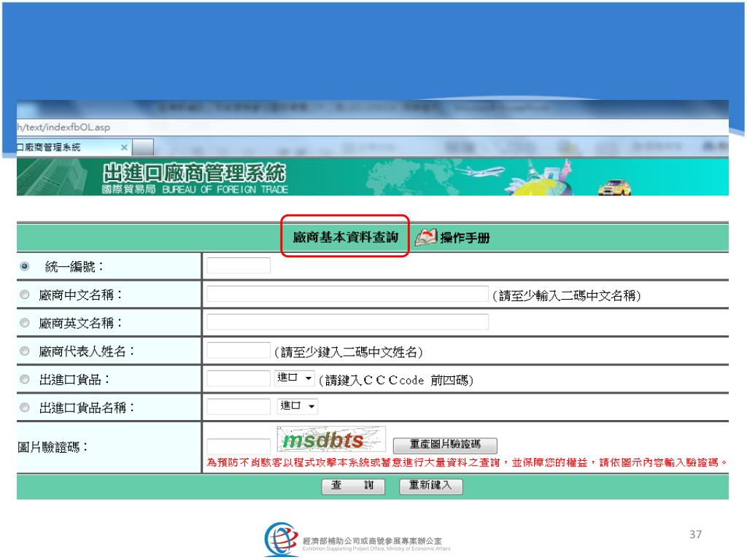The image size is (747, 560).
Task: Select the 出進口貨品名稱 radio button
Action: pos(24,408)
